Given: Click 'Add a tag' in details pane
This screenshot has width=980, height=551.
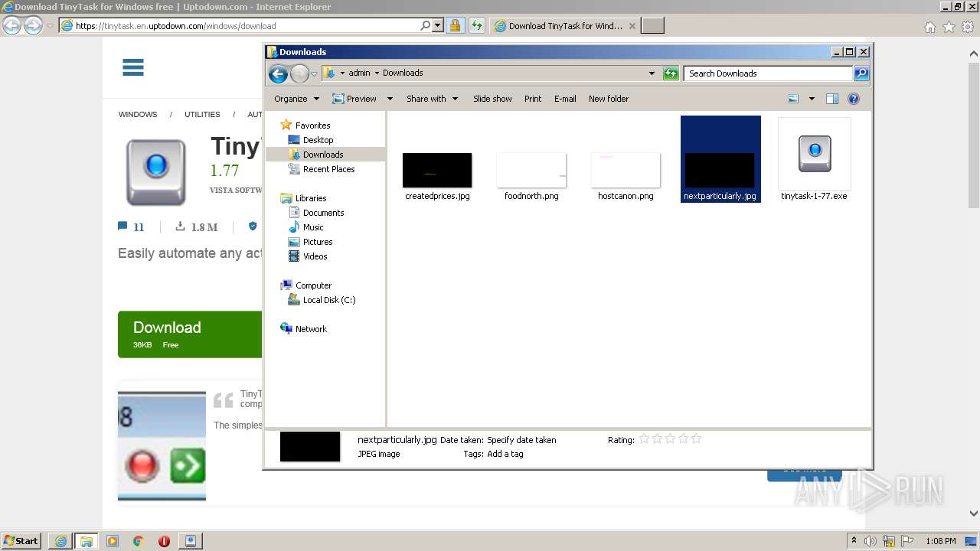Looking at the screenshot, I should tap(505, 454).
